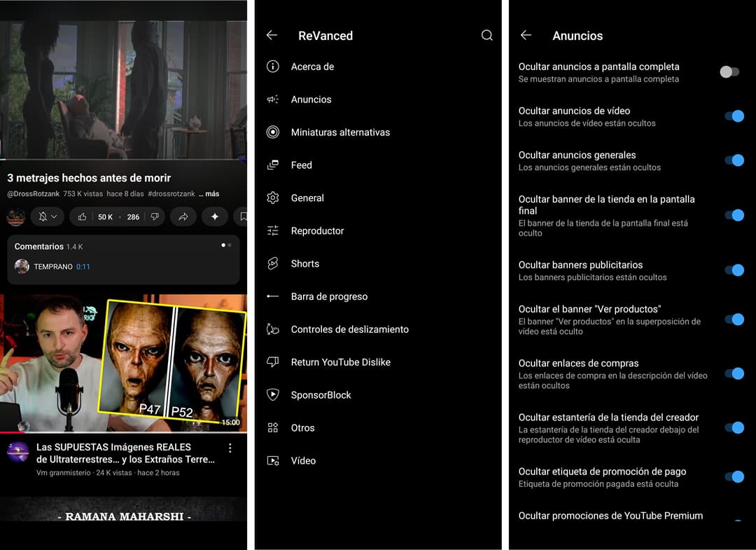
Task: Tap the megaphone icon beside Anuncios
Action: [x=273, y=99]
